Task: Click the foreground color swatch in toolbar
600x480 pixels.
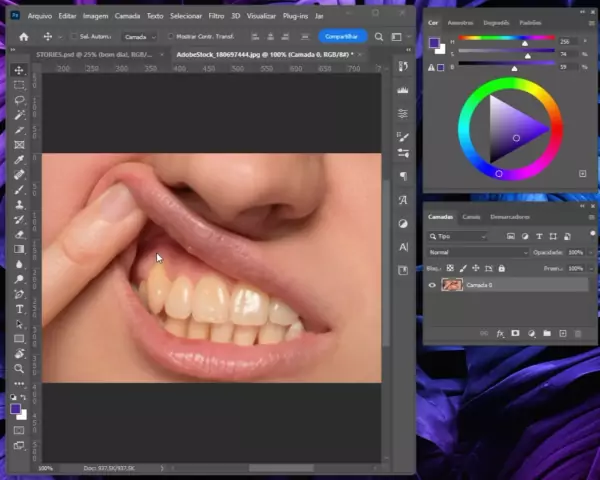Action: (16, 408)
